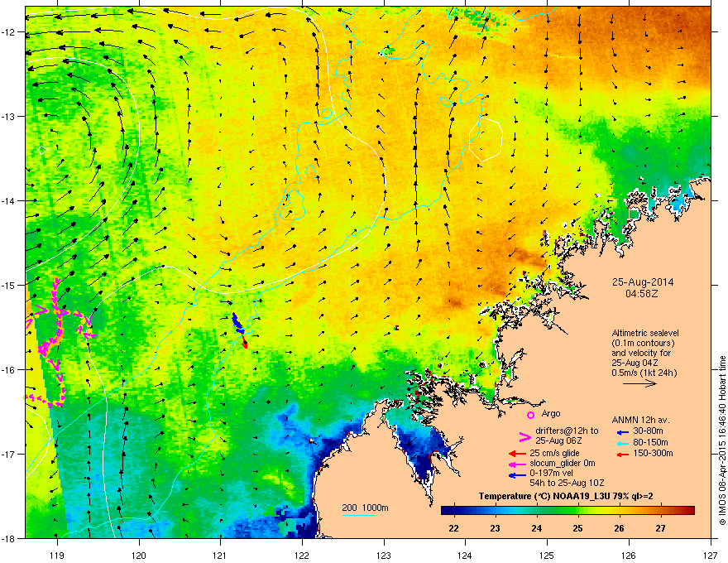This screenshot has width=728, height=563.
Task: Click the latitude axis label -12
Action: click(x=8, y=31)
